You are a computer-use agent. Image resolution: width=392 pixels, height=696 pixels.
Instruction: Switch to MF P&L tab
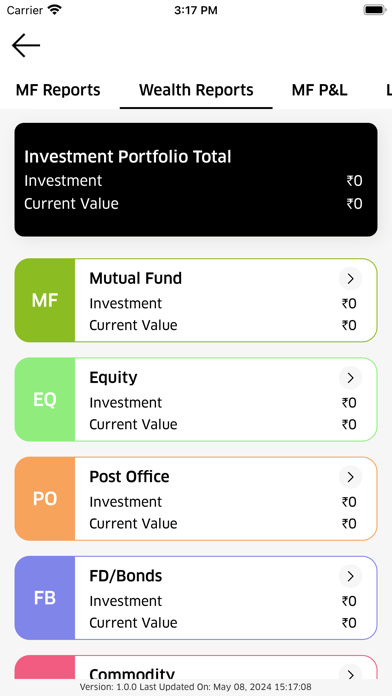[x=320, y=90]
